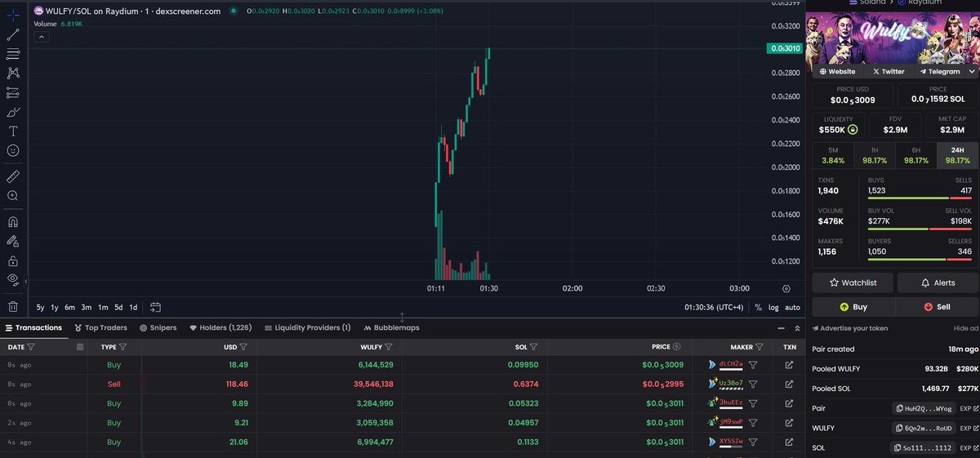Viewport: 980px width, 458px height.
Task: Toggle hide all drawings eye icon
Action: [13, 280]
